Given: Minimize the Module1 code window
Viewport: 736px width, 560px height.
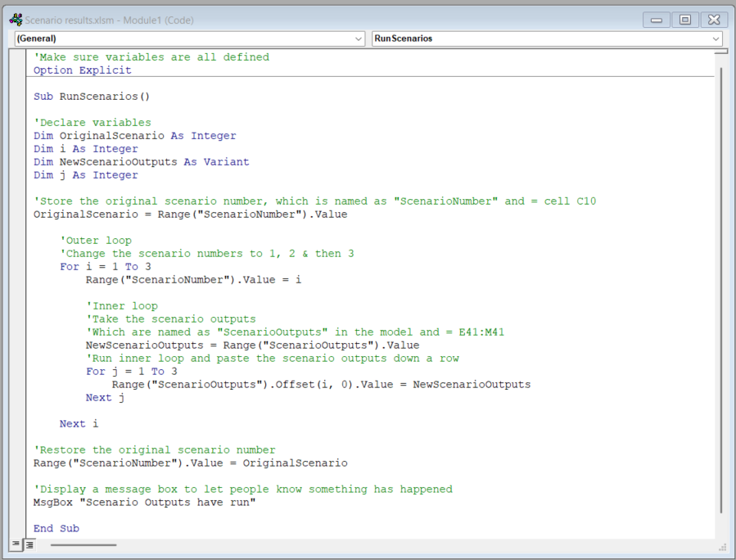Looking at the screenshot, I should [x=657, y=20].
